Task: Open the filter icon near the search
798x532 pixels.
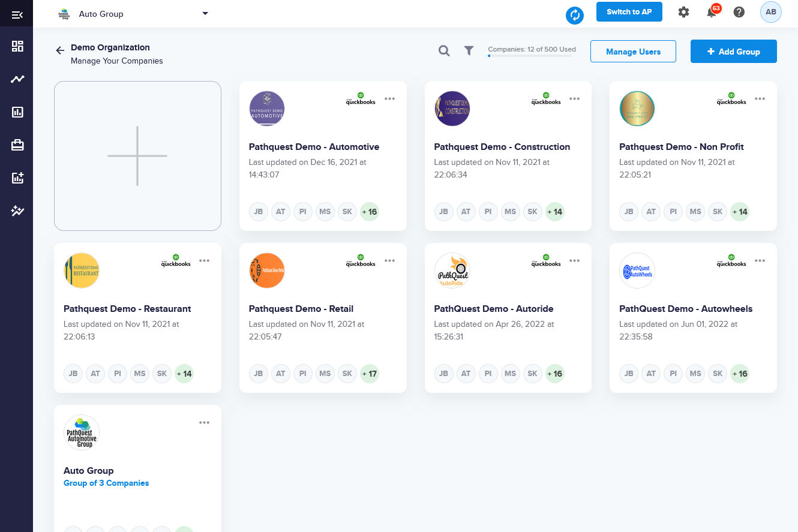Action: (469, 50)
